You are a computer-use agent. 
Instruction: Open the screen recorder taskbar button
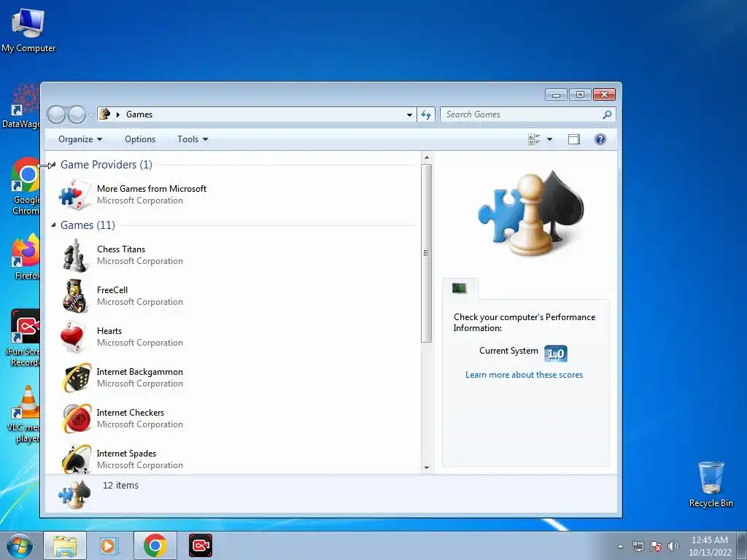click(201, 545)
